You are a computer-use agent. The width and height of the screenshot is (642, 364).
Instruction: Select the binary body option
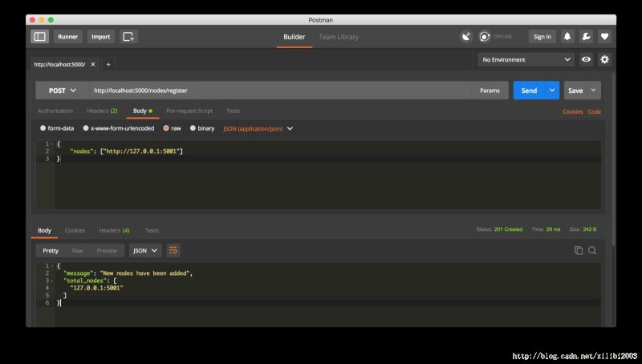click(193, 128)
